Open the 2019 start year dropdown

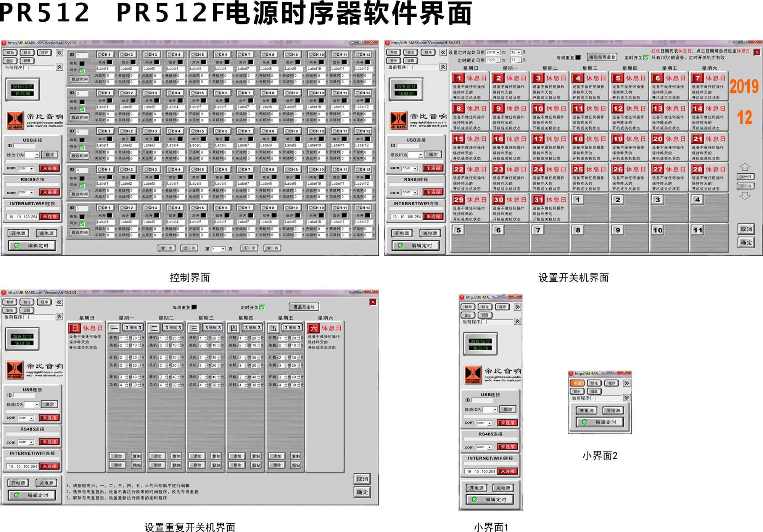click(x=498, y=52)
